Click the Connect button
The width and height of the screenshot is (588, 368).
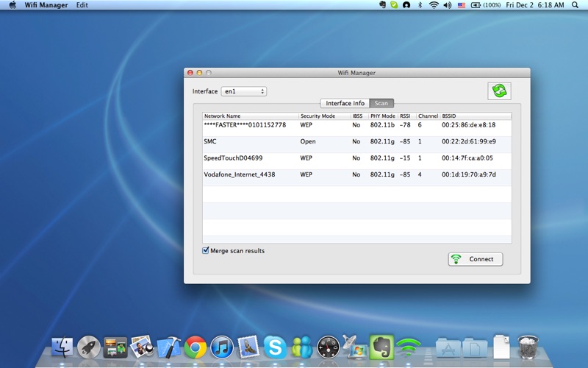tap(476, 259)
